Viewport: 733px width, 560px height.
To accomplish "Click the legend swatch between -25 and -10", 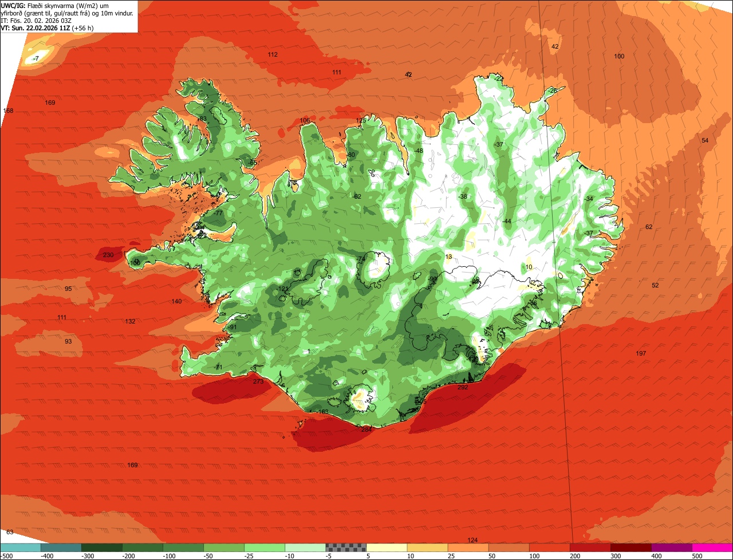I will pyautogui.click(x=264, y=547).
